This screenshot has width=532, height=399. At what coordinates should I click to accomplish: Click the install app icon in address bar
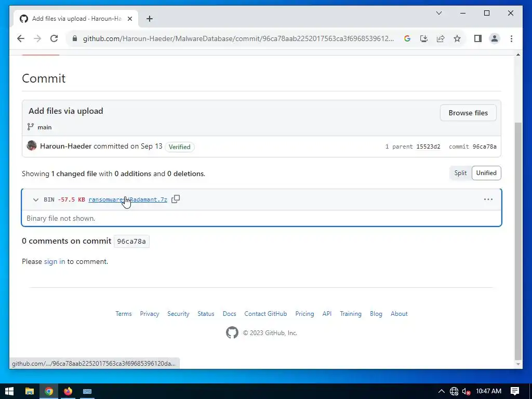424,38
